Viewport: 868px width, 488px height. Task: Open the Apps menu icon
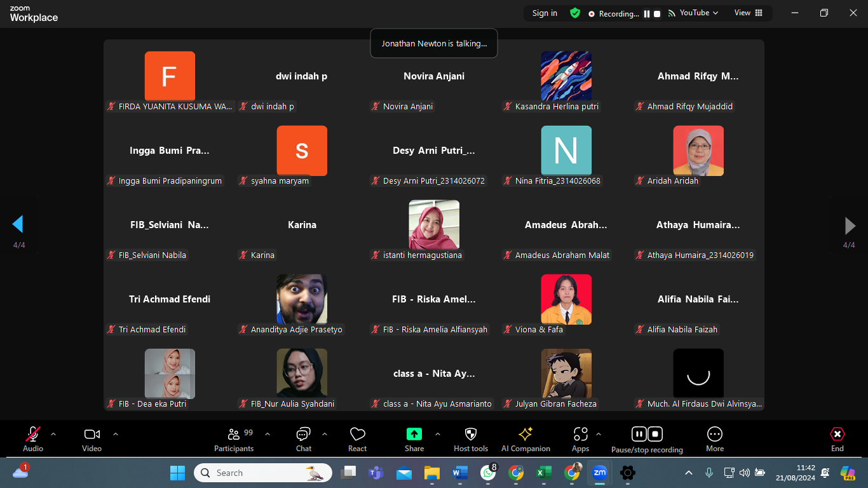[x=580, y=439]
